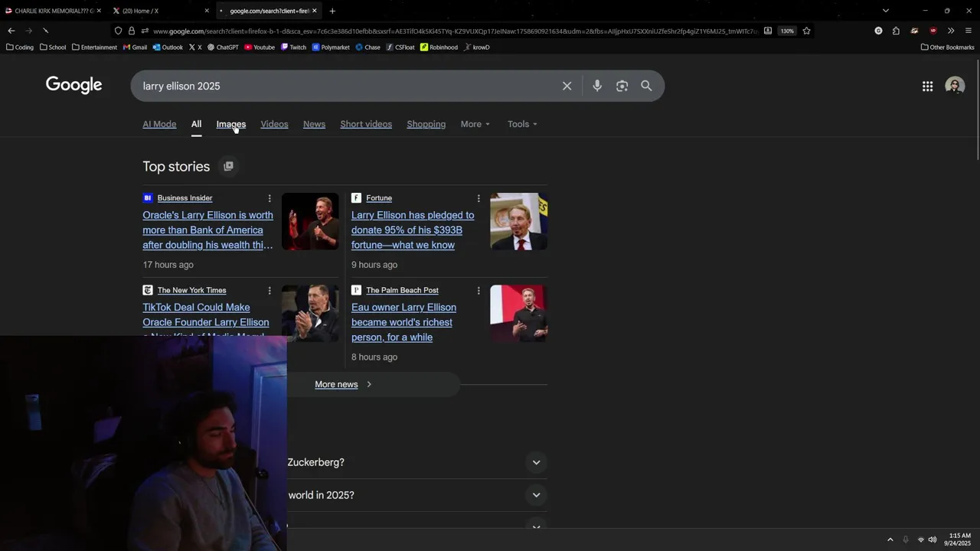This screenshot has height=551, width=980.
Task: Open the Eau owner Palm Beach Post headline
Action: pos(403,322)
